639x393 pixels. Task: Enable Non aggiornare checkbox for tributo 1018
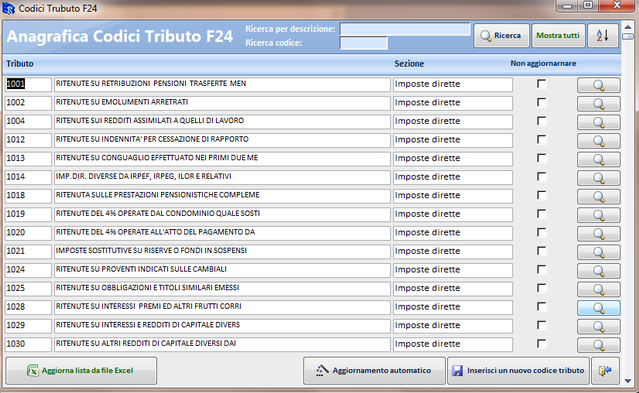541,195
